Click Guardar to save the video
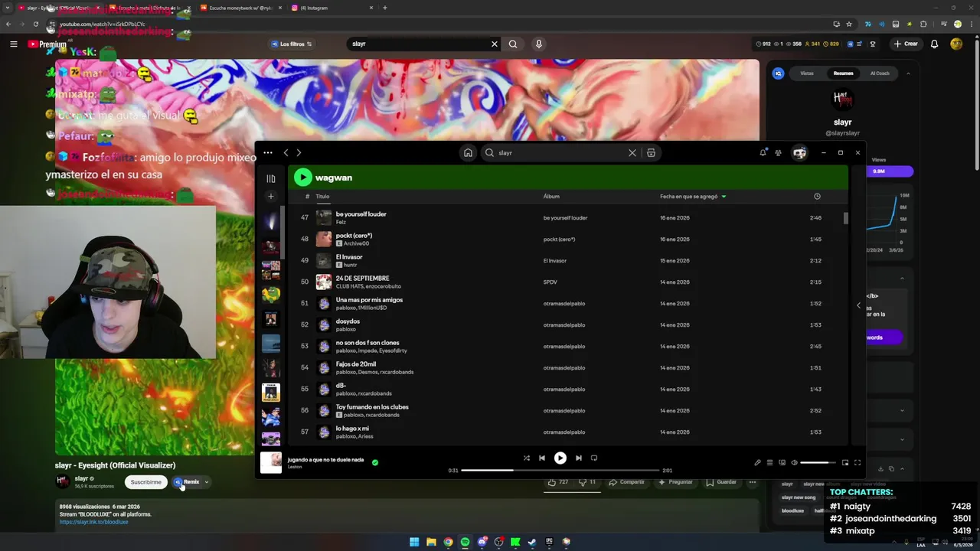 point(721,482)
